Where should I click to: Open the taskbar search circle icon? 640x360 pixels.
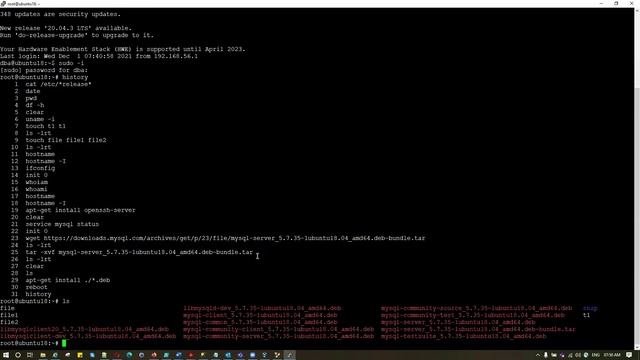tap(18, 355)
